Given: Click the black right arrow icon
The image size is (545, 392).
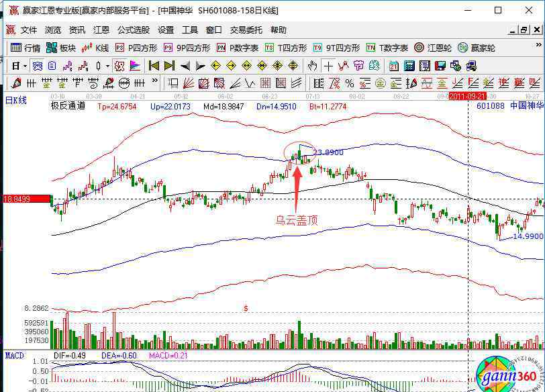Looking at the screenshot, I should [x=201, y=66].
